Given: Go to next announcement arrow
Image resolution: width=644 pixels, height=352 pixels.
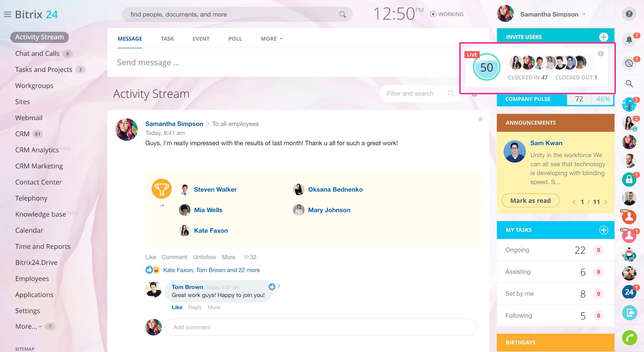Looking at the screenshot, I should [606, 202].
